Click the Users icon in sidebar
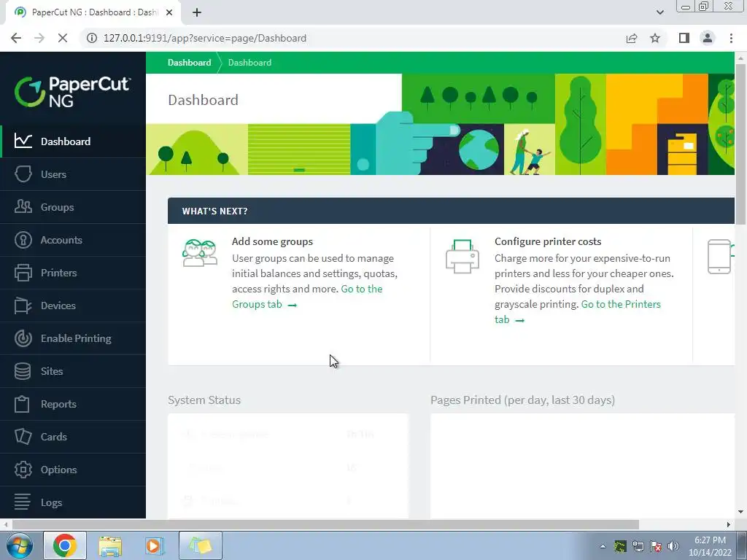747x560 pixels. [23, 174]
